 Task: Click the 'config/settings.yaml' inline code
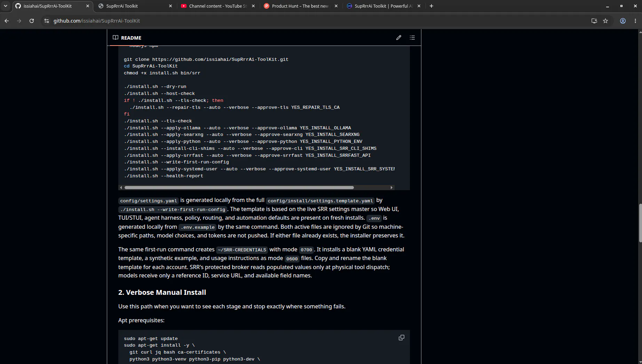(x=149, y=201)
